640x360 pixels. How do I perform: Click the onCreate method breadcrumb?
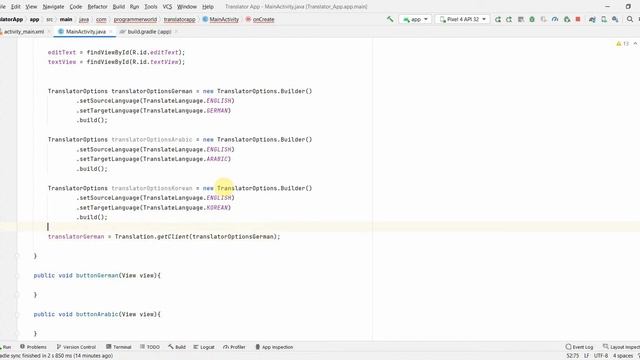(260, 19)
